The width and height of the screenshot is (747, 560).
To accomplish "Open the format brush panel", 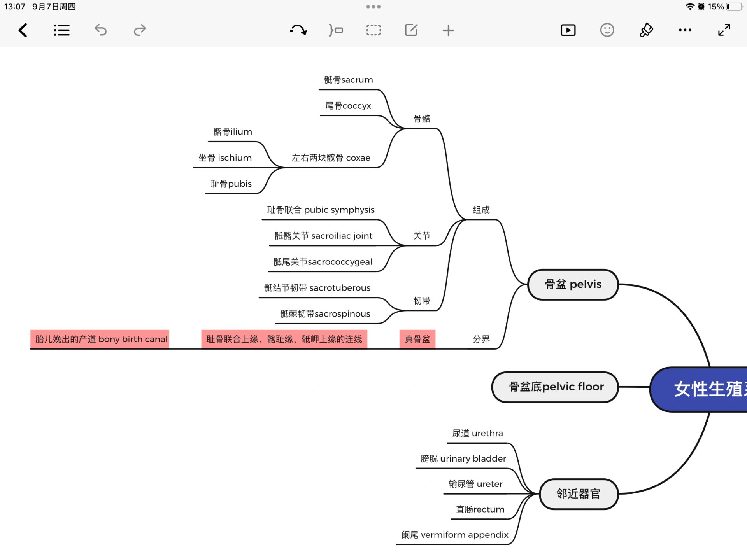I will coord(646,30).
